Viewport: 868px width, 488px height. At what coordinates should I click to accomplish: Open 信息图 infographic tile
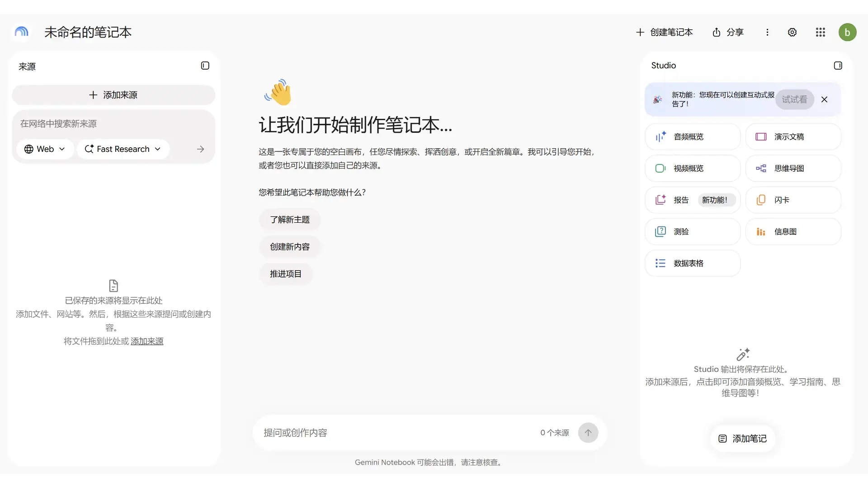[x=793, y=231]
